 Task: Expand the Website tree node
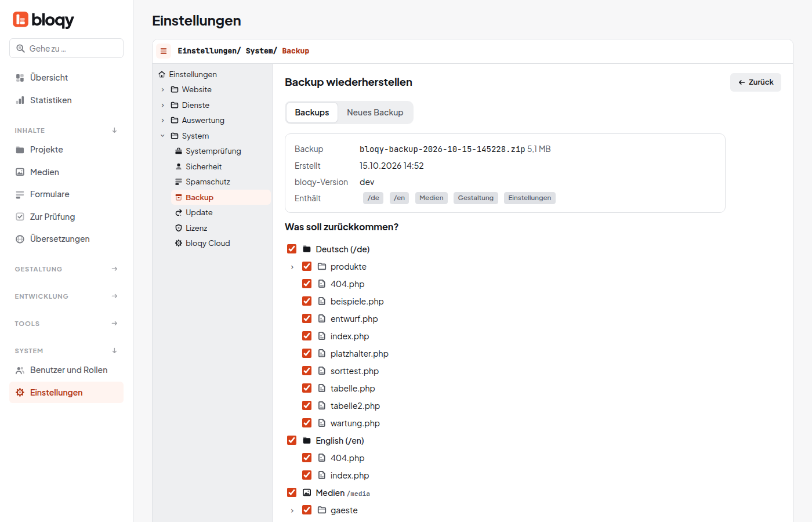(x=163, y=90)
